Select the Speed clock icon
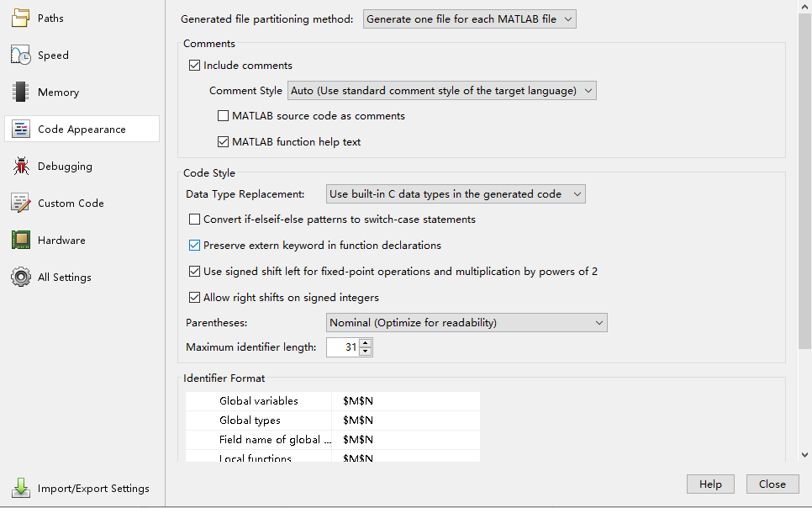Viewport: 812px width, 508px height. pyautogui.click(x=21, y=56)
